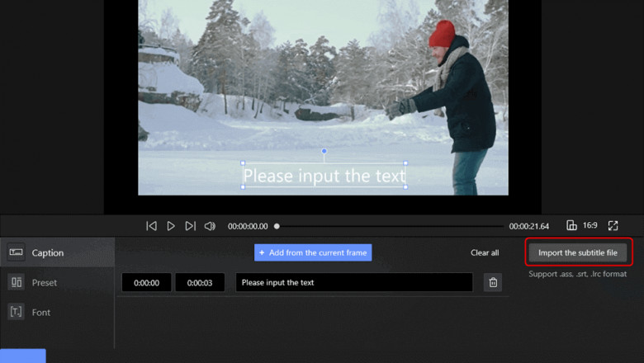
Task: Click the Caption sidebar icon
Action: [16, 252]
